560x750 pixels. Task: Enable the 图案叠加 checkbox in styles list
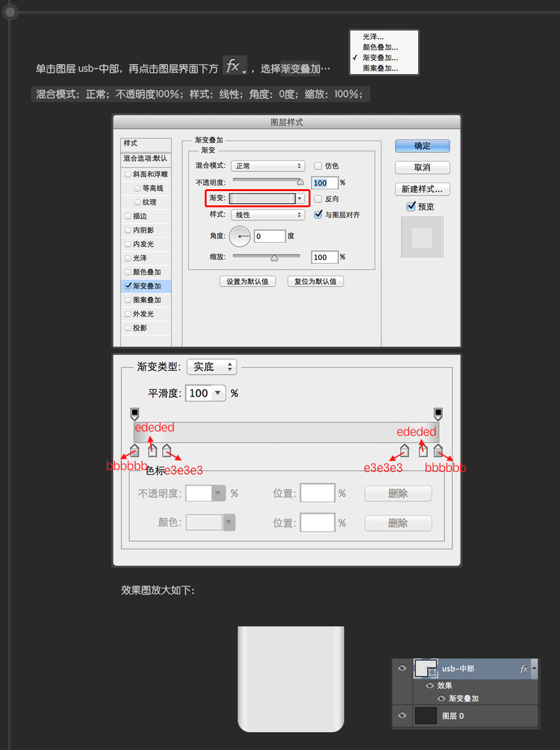point(128,300)
